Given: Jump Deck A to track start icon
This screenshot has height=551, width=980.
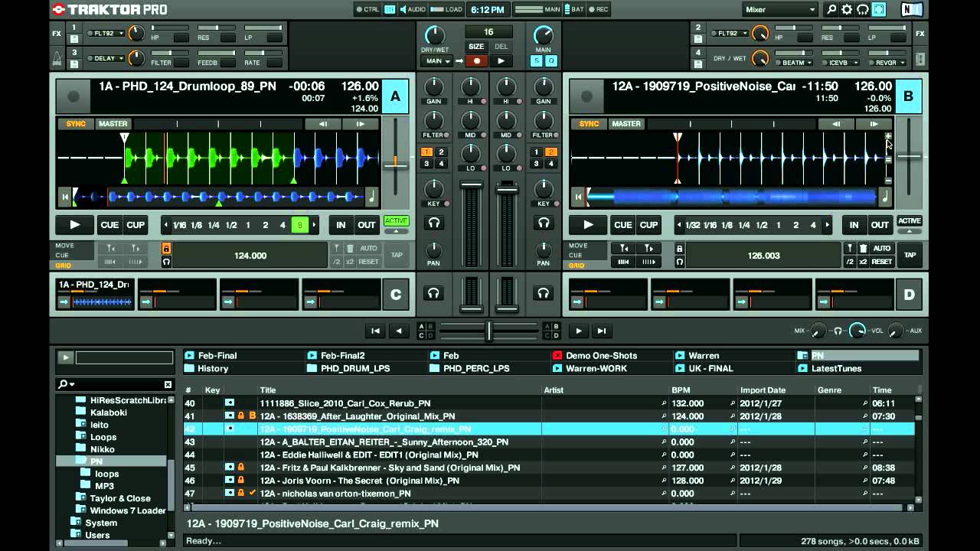Looking at the screenshot, I should point(65,197).
